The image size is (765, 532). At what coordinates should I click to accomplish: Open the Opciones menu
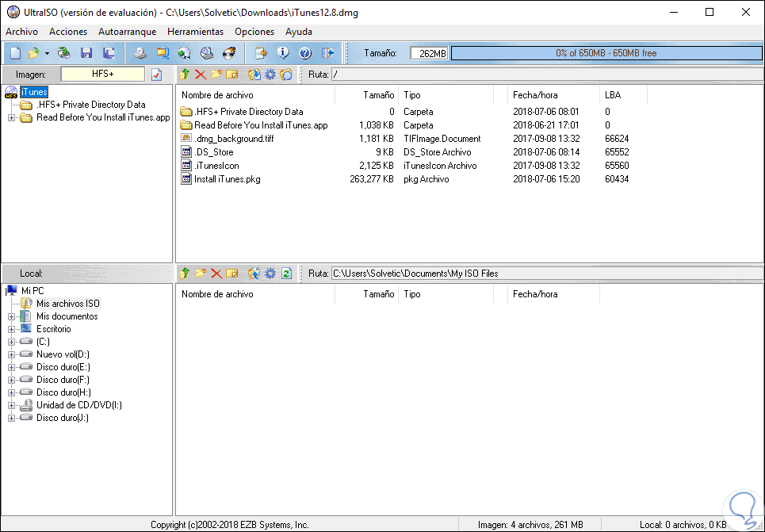pyautogui.click(x=254, y=32)
